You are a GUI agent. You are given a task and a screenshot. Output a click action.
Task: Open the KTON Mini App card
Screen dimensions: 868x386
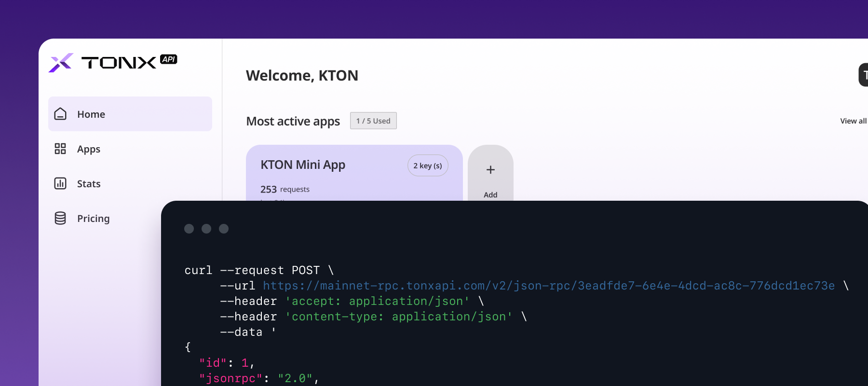pos(354,173)
